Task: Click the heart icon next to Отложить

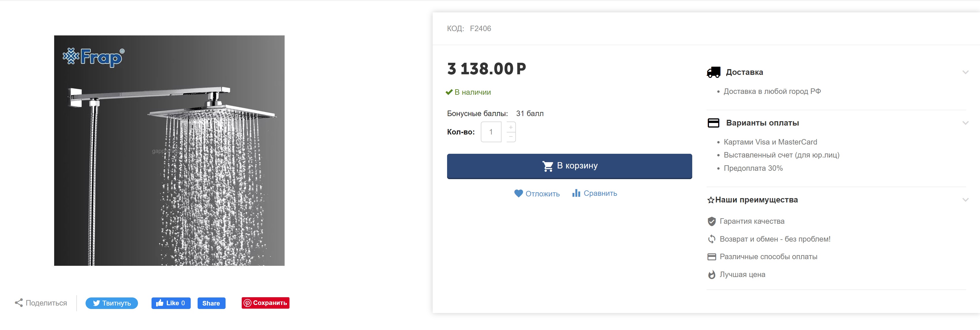Action: (519, 194)
